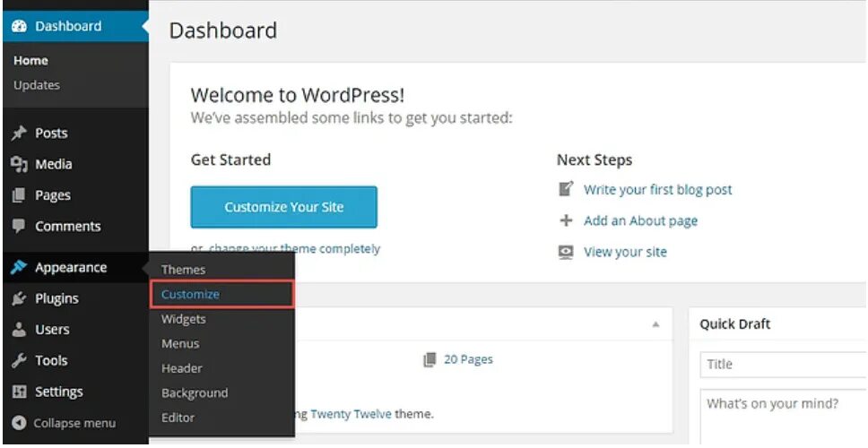The height and width of the screenshot is (448, 868).
Task: Click the Add an About page link
Action: pos(640,220)
